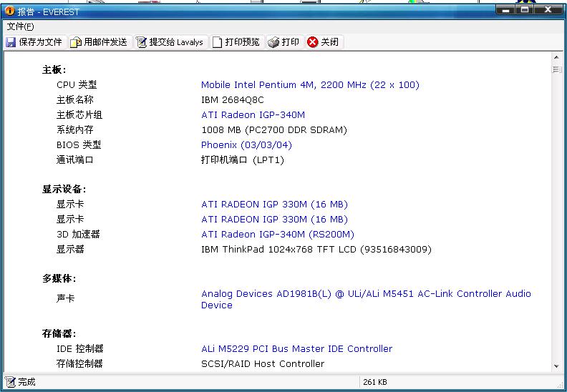Click the 显示器 label
This screenshot has width=567, height=392.
coord(70,250)
